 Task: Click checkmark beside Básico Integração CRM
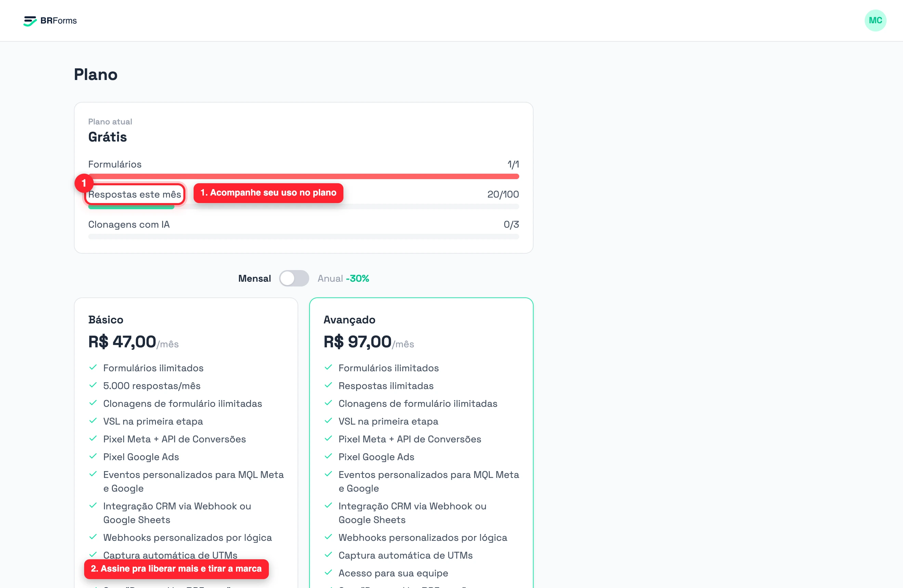click(93, 506)
